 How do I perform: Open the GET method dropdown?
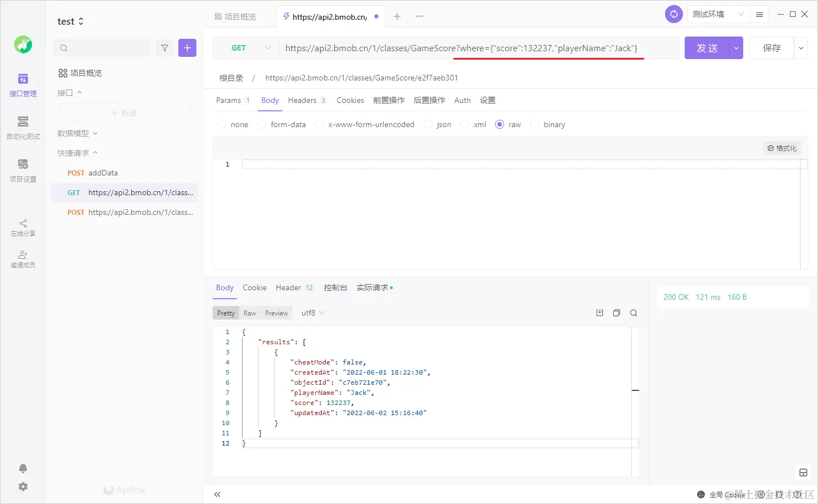(246, 48)
